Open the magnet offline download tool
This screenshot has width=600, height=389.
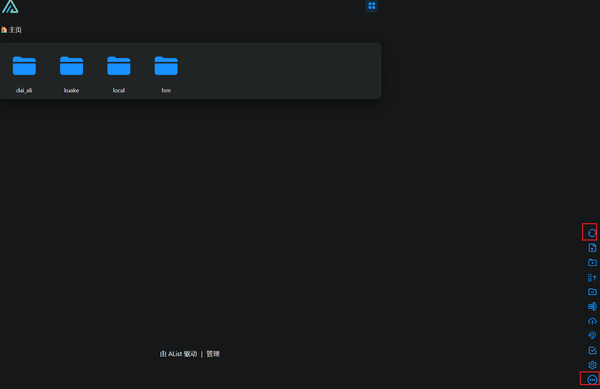(592, 335)
